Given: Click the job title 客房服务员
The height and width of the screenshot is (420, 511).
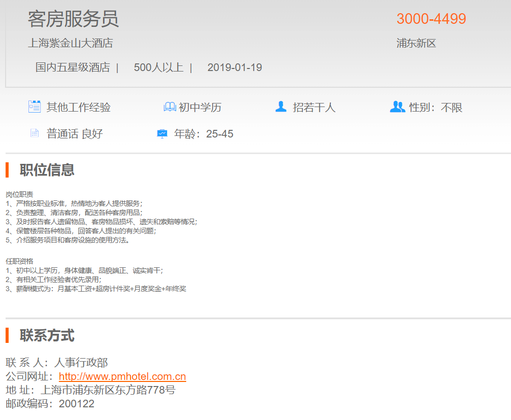Looking at the screenshot, I should [73, 19].
